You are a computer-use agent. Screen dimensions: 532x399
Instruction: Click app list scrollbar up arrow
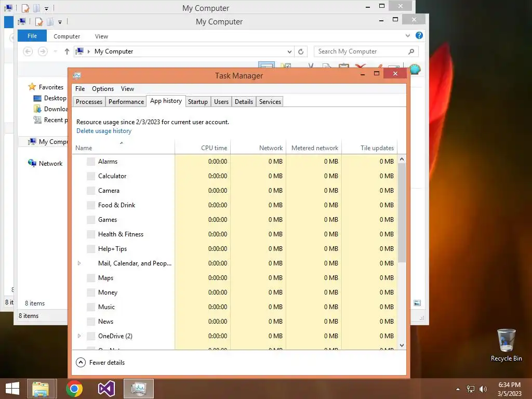click(402, 159)
